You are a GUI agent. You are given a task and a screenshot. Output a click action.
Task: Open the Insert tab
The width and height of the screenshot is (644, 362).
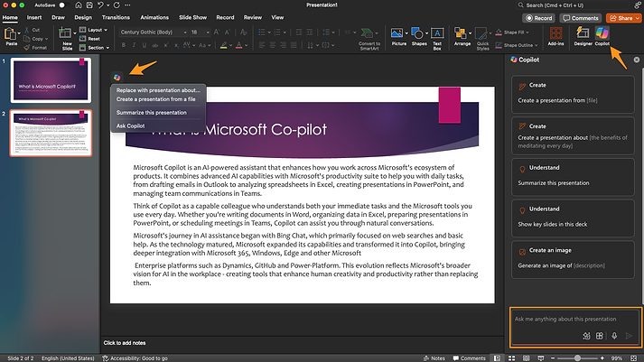point(34,18)
